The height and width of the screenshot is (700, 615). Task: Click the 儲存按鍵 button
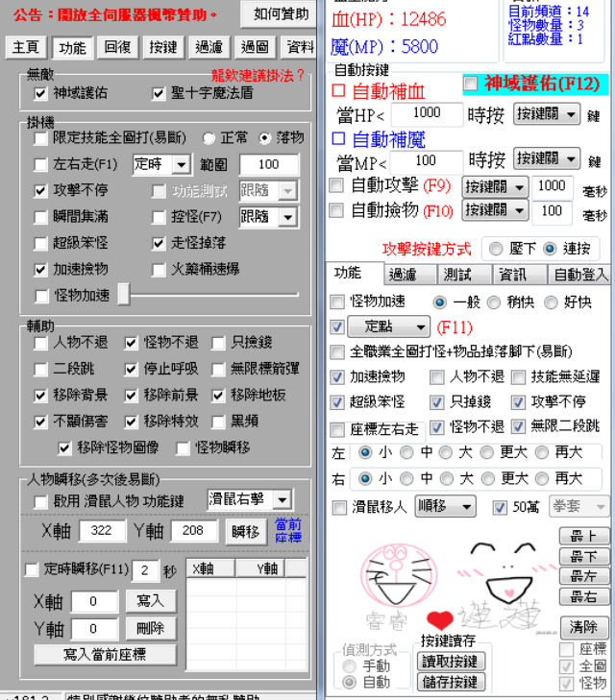450,682
